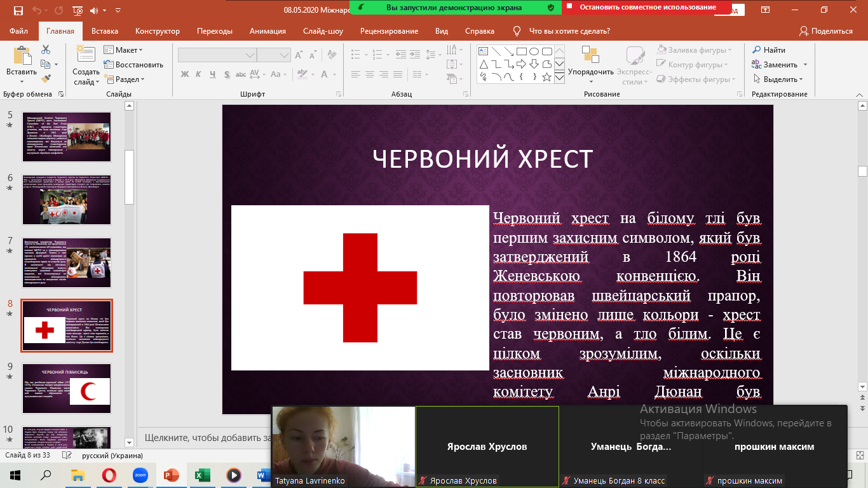Viewport: 868px width, 488px height.
Task: Switch to the Слайд-шоу tab
Action: (323, 31)
